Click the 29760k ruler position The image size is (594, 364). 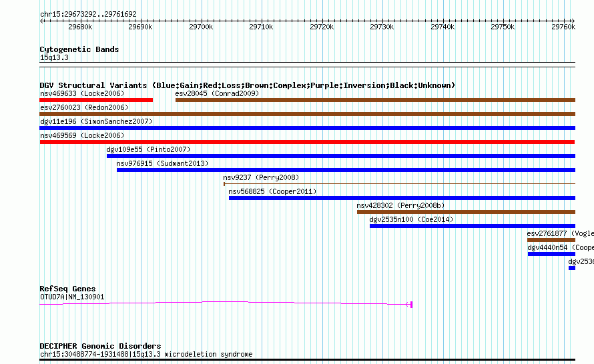pyautogui.click(x=564, y=27)
